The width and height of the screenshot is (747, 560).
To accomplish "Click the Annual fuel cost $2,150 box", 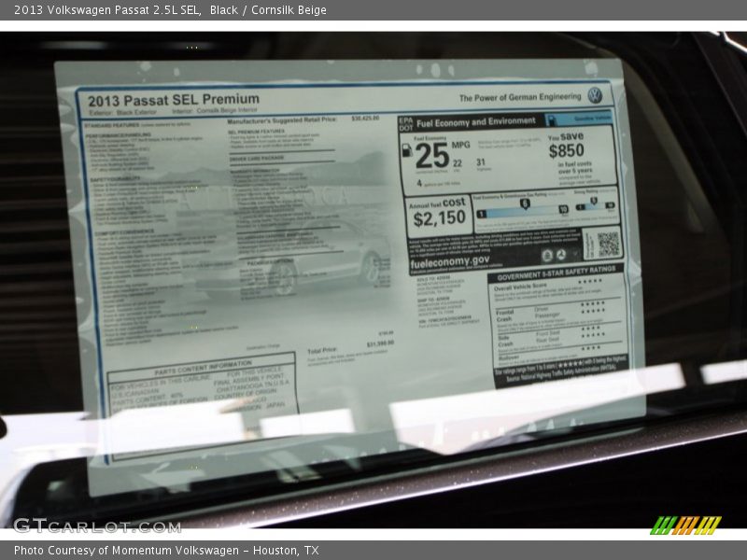I will pos(439,215).
